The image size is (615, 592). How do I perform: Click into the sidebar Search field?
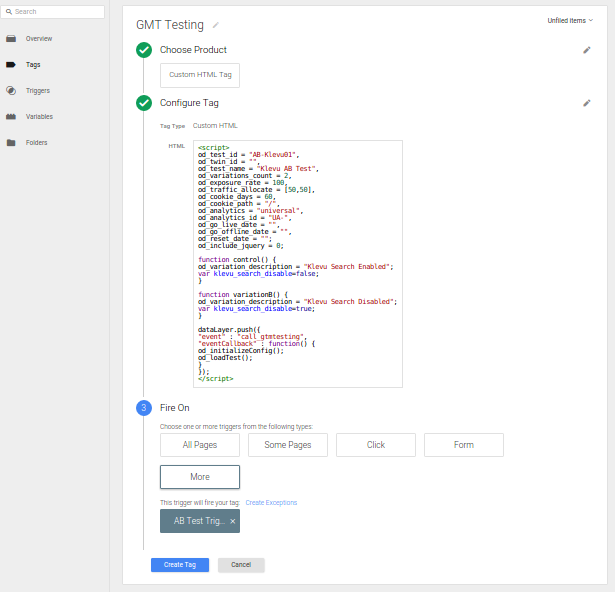click(55, 12)
